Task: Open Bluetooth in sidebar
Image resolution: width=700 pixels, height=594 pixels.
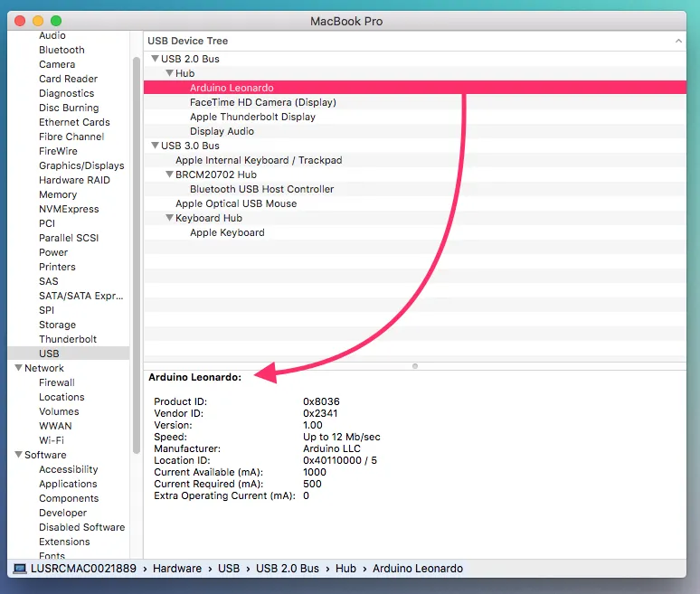Action: (61, 50)
